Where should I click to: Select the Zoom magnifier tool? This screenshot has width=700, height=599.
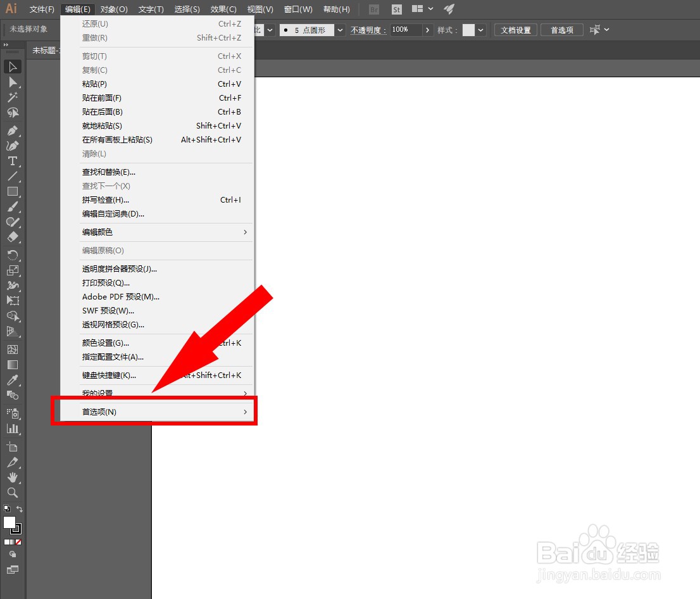(x=13, y=493)
